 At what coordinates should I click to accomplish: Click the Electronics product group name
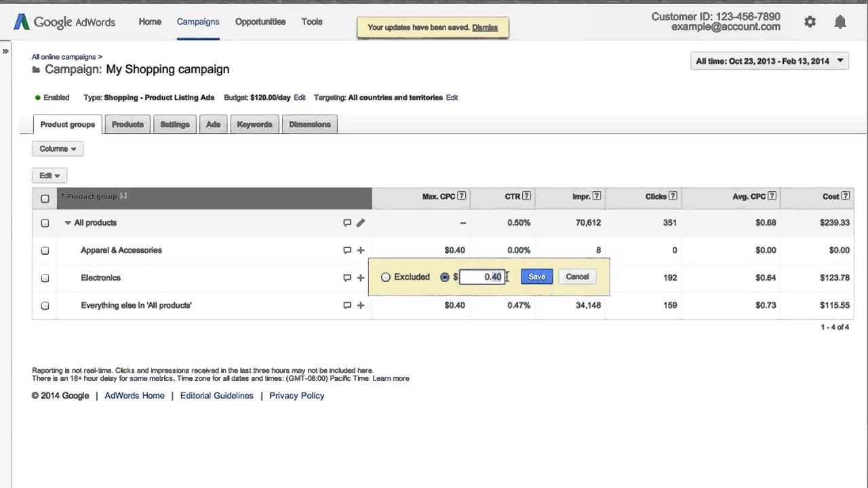(x=100, y=278)
